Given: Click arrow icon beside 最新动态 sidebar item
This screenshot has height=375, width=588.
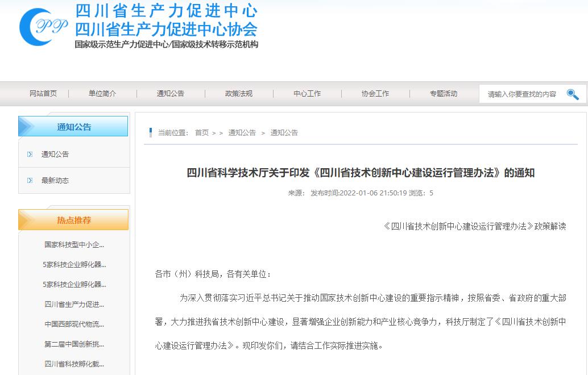Looking at the screenshot, I should [30, 181].
